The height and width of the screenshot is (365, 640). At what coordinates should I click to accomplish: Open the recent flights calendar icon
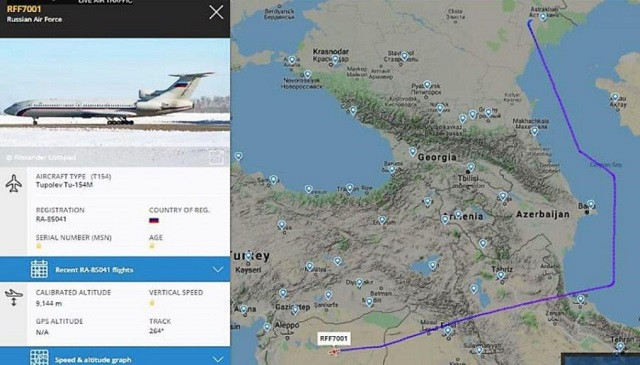pyautogui.click(x=39, y=269)
